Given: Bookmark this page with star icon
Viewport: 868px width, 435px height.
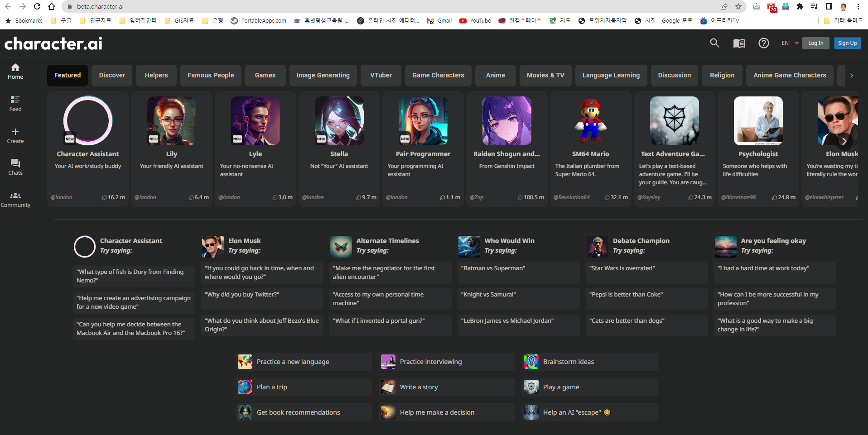Looking at the screenshot, I should pyautogui.click(x=738, y=6).
